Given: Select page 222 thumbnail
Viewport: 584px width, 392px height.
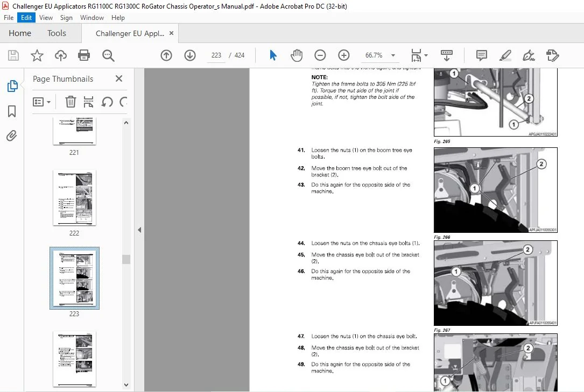Looking at the screenshot, I should click(x=74, y=197).
